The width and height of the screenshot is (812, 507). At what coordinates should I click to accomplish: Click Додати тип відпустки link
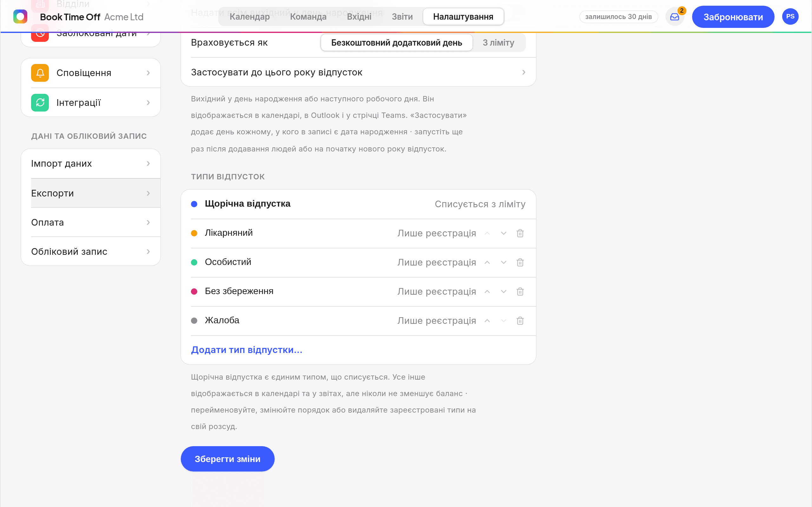247,350
